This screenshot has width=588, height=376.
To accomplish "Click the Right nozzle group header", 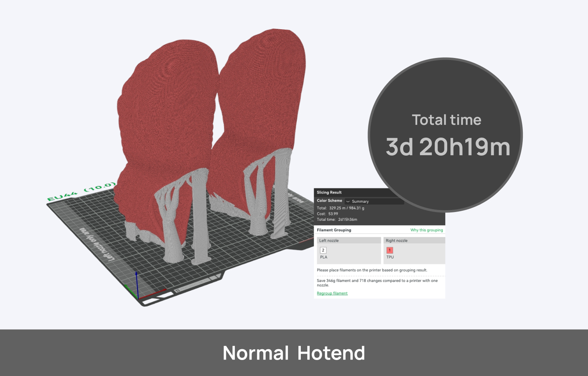I will (x=414, y=240).
